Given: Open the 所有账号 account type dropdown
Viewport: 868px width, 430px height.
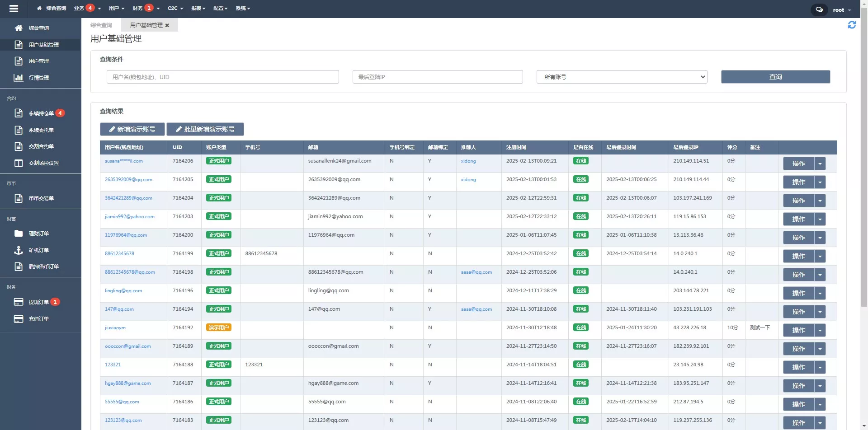Looking at the screenshot, I should 622,77.
